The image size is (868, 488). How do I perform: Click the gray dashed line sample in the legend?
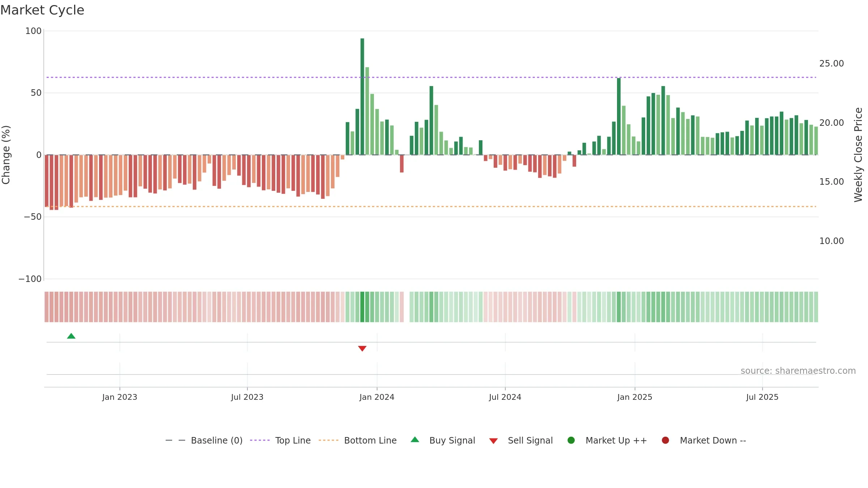pyautogui.click(x=175, y=440)
